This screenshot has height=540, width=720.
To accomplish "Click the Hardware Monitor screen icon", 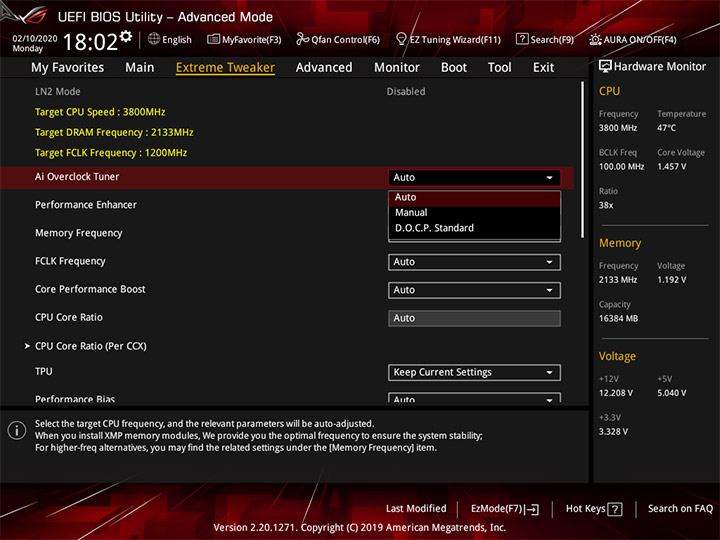I will point(605,66).
